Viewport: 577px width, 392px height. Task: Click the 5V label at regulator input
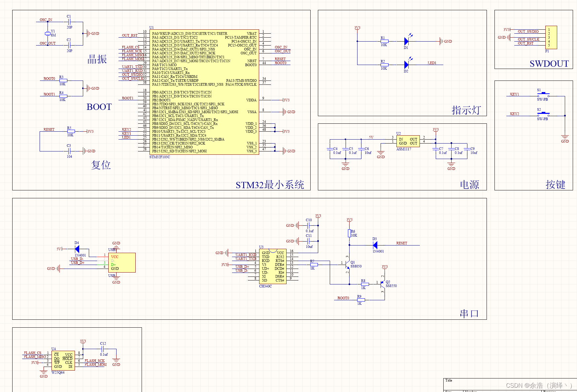(371, 137)
